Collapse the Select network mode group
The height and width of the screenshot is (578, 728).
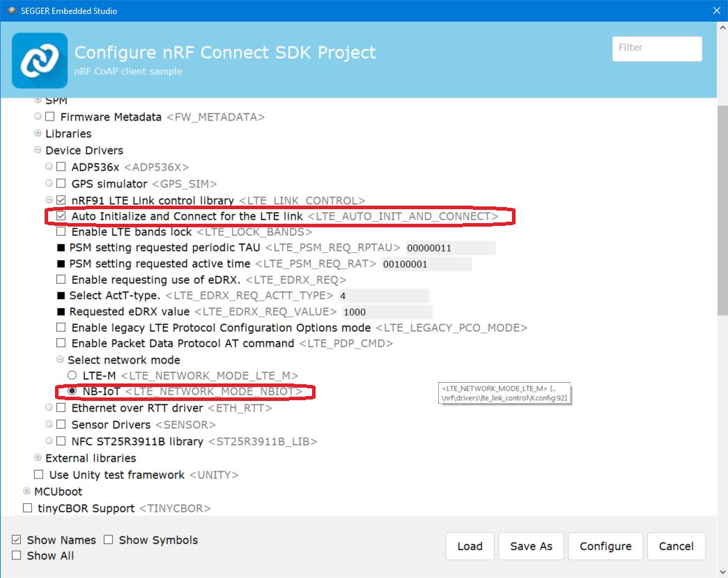(60, 360)
